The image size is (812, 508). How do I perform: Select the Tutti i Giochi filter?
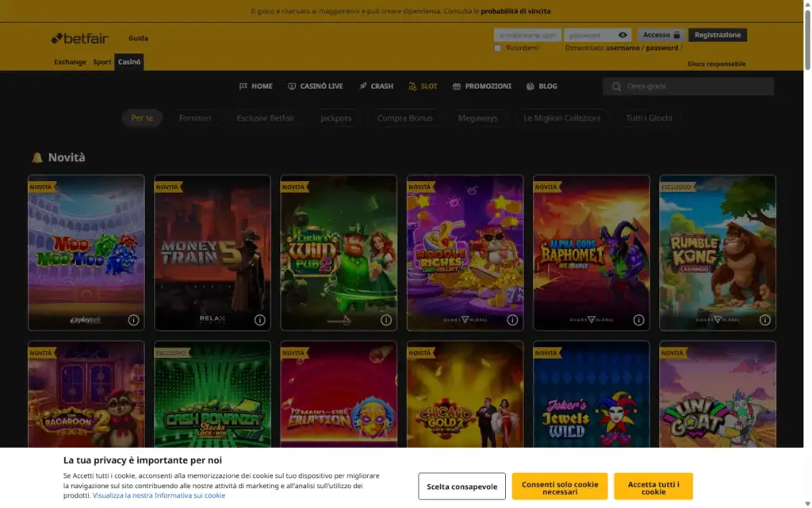pos(649,118)
